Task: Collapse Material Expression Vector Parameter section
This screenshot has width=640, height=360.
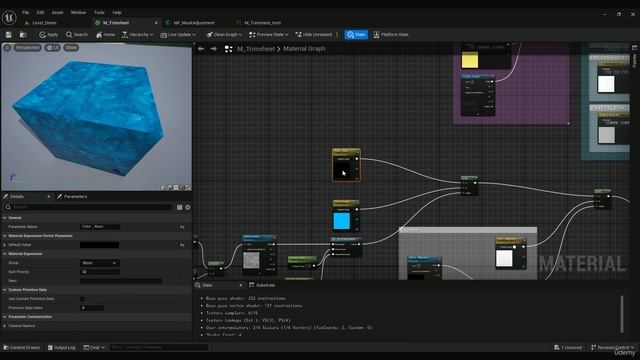Action: coord(5,236)
